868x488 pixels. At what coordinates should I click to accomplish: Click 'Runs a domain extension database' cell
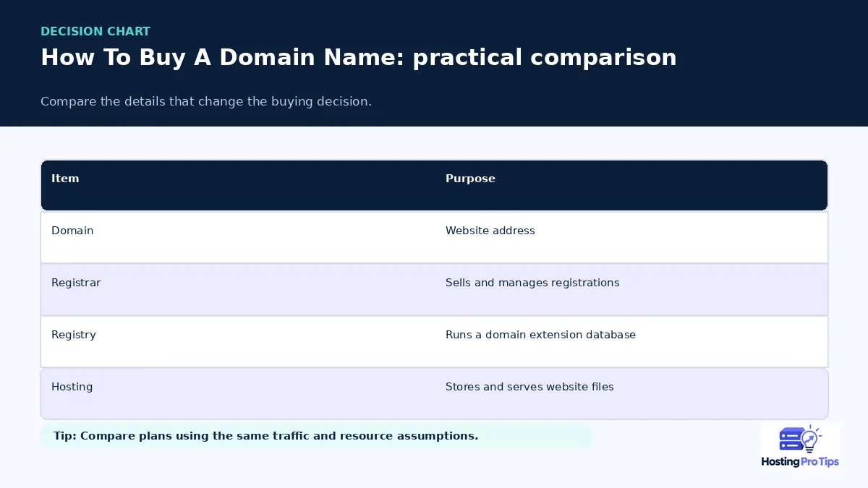tap(540, 335)
